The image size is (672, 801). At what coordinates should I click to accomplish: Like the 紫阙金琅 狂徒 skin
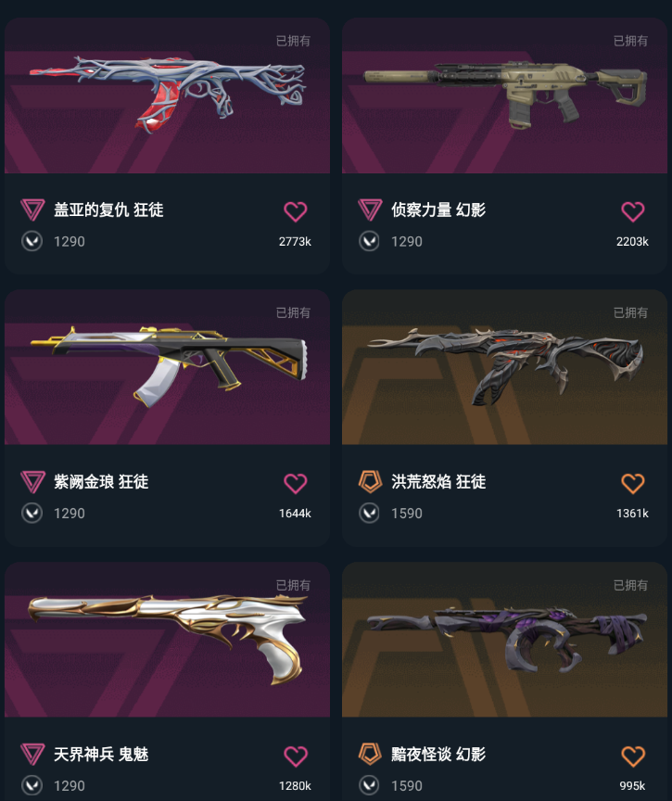click(x=295, y=483)
